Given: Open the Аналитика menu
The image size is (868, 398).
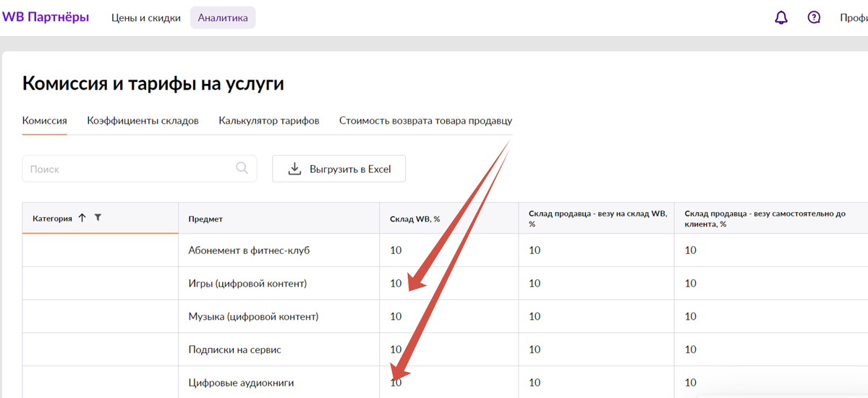Looking at the screenshot, I should coord(223,18).
